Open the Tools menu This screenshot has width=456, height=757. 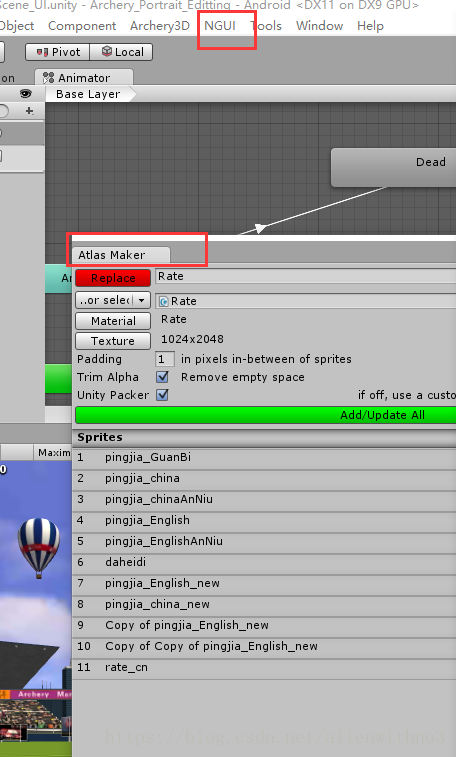tap(266, 26)
